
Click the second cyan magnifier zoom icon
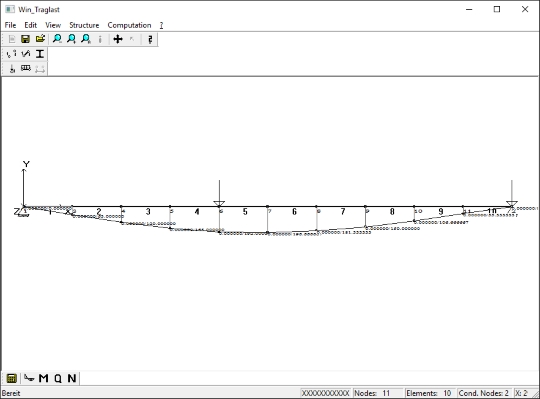tap(72, 39)
